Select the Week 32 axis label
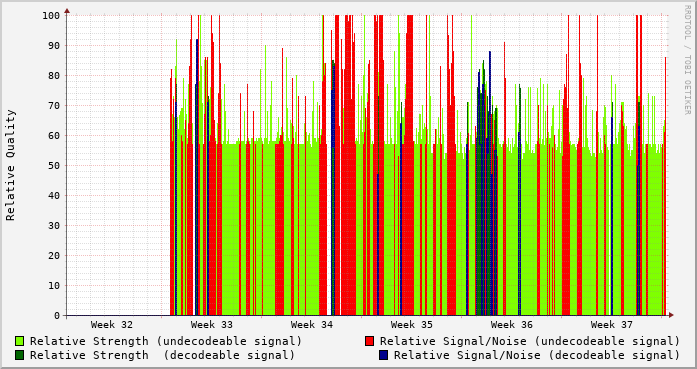697x369 pixels. pyautogui.click(x=112, y=325)
